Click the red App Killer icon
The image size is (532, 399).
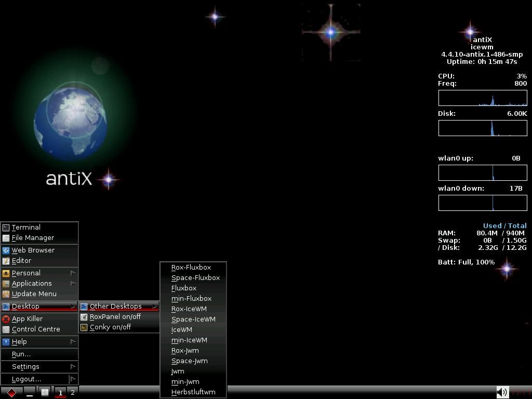[x=6, y=319]
